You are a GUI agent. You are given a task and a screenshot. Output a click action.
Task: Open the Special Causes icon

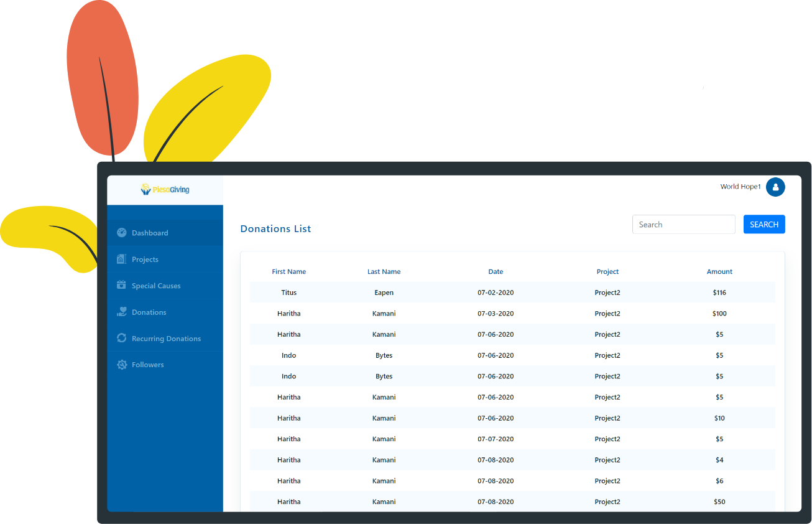tap(121, 285)
